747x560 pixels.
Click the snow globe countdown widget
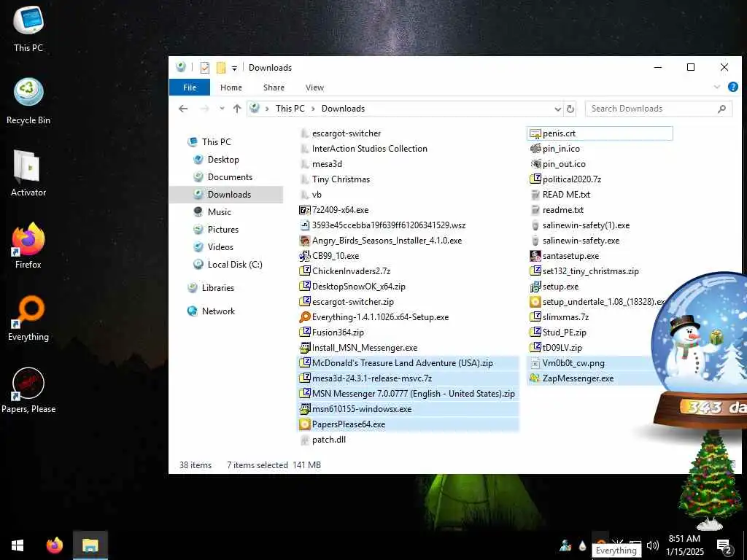click(700, 352)
